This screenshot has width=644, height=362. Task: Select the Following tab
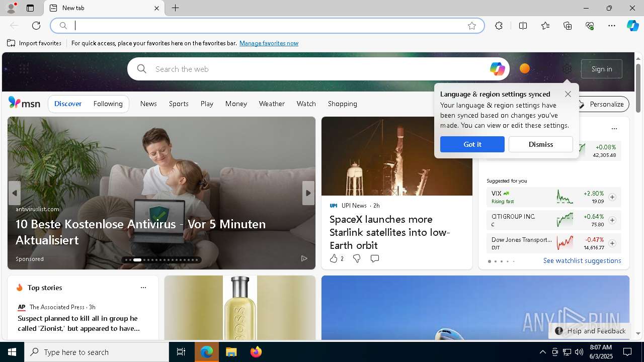pos(108,104)
